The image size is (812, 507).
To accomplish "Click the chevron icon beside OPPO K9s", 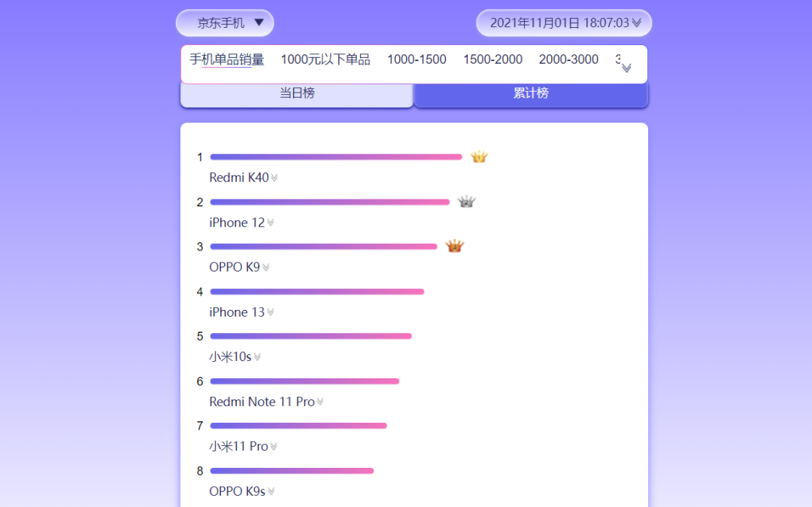I will pyautogui.click(x=271, y=492).
